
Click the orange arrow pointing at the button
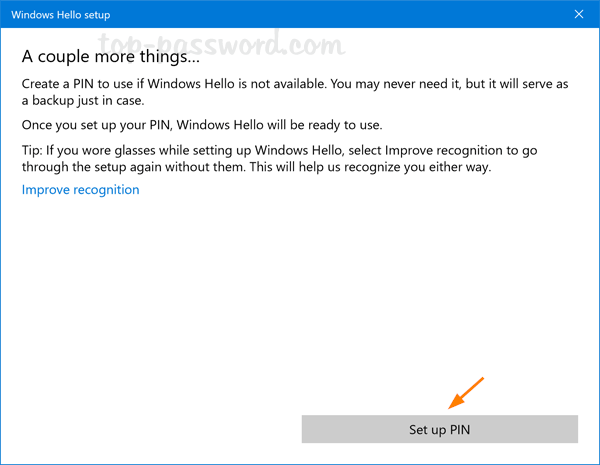click(466, 394)
